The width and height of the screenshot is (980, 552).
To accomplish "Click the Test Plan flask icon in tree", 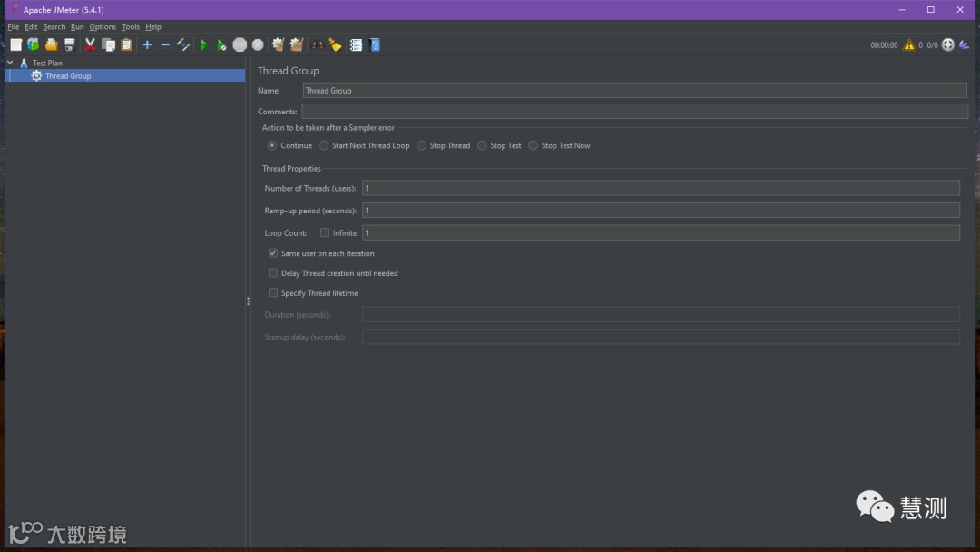I will coord(24,64).
